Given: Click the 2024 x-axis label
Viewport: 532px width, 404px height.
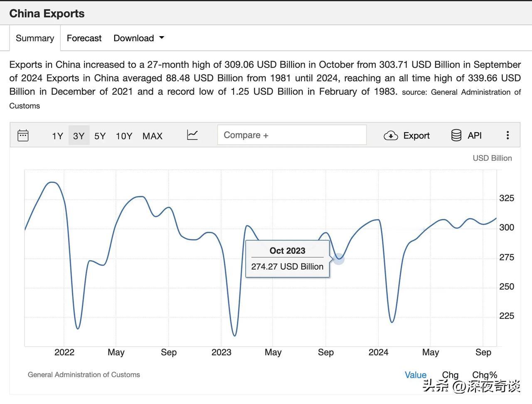Looking at the screenshot, I should [x=378, y=352].
